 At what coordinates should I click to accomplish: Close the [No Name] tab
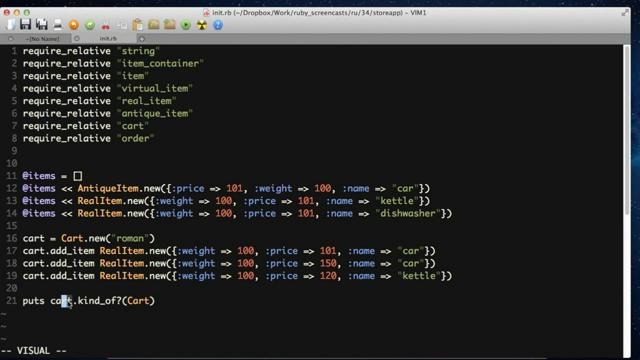(11, 39)
